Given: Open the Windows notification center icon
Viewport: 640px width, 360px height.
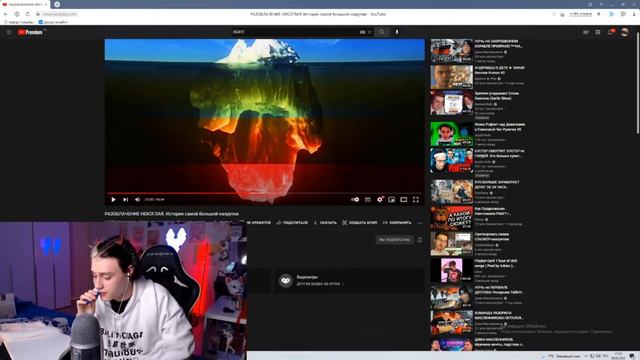Looking at the screenshot, I should [x=632, y=356].
